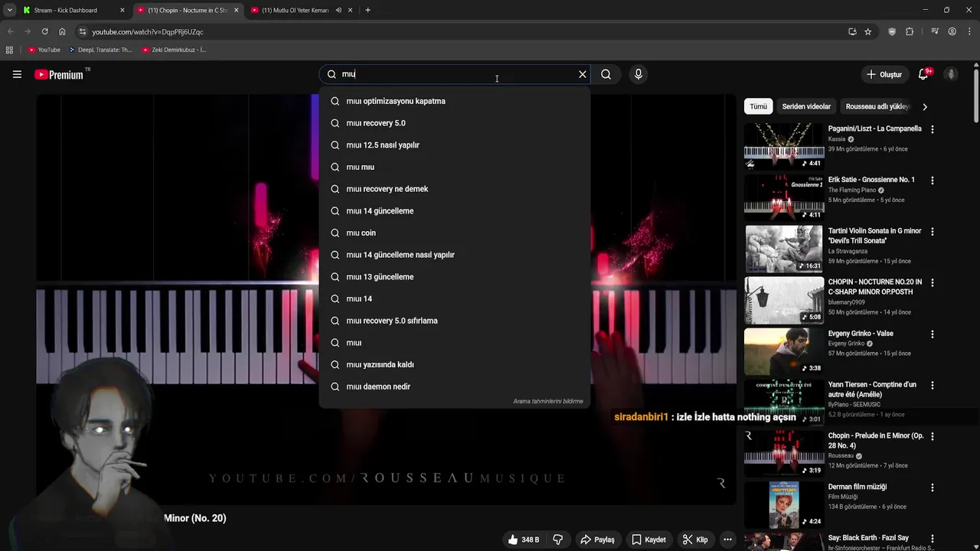Like the video (348 B)
Viewport: 980px width, 551px height.
point(524,540)
